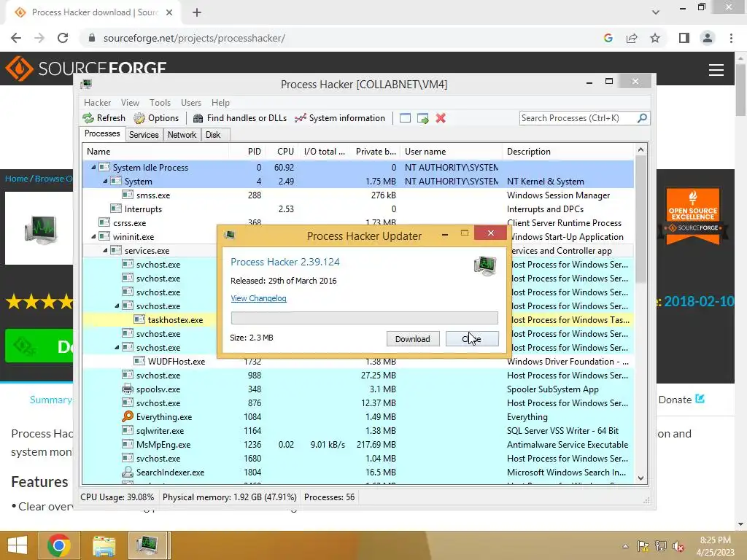Click the Everything.exe magnifier process icon
747x560 pixels.
[127, 416]
